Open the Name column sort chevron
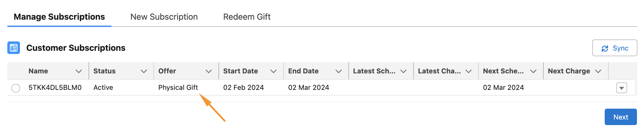 79,71
